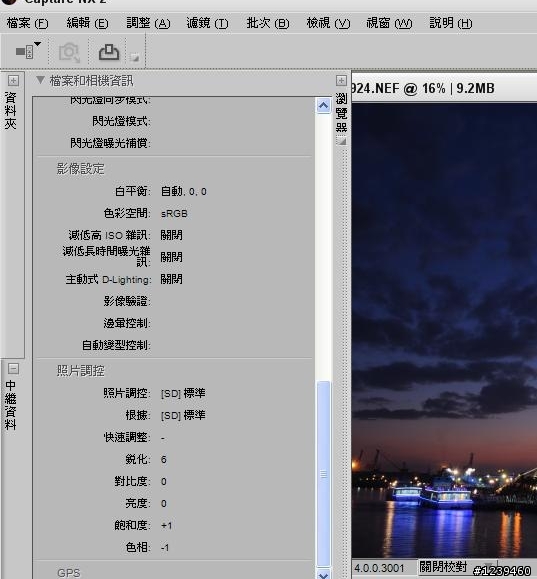Click 銳化 value 6
The image size is (537, 579).
click(164, 459)
